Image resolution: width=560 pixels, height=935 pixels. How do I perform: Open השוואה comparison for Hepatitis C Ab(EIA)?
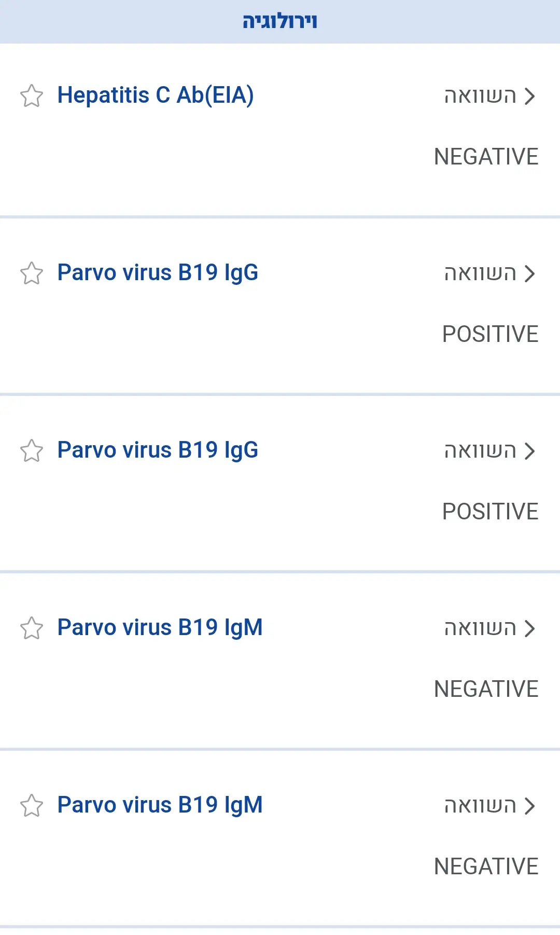[x=489, y=96]
